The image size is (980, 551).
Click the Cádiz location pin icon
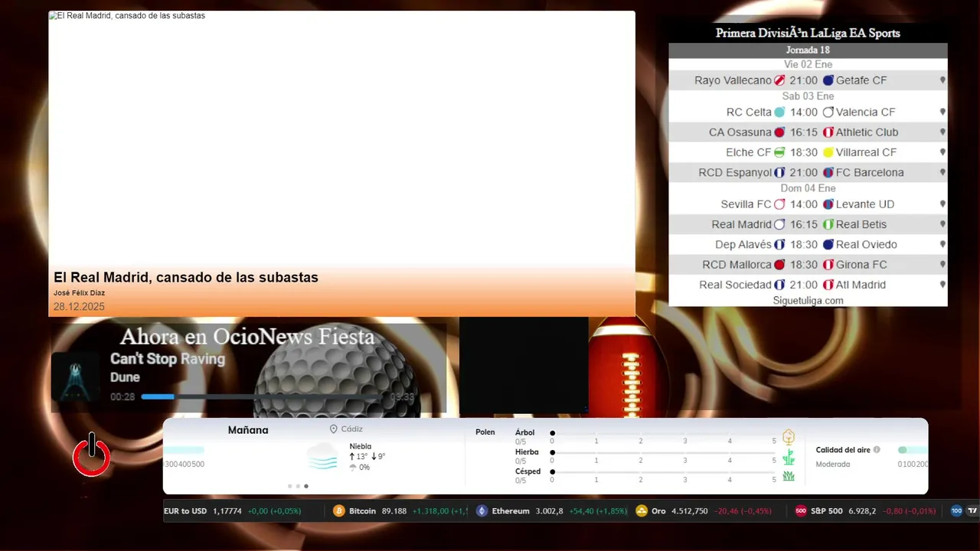(x=333, y=429)
